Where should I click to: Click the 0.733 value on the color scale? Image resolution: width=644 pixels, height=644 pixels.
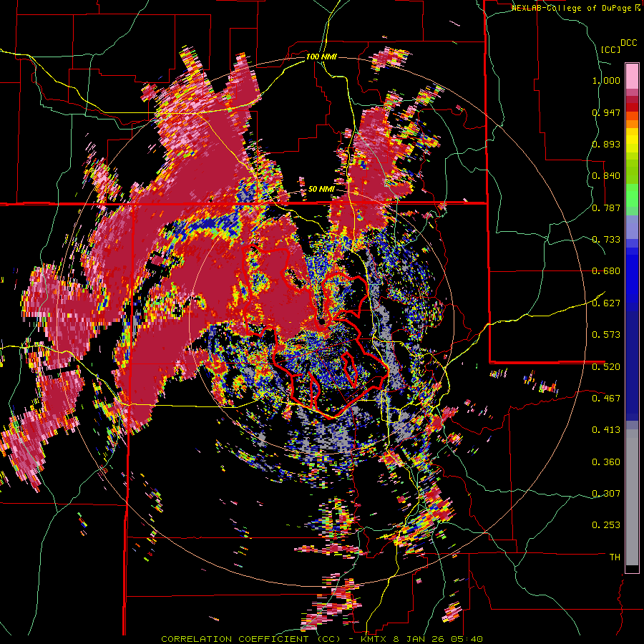606,240
